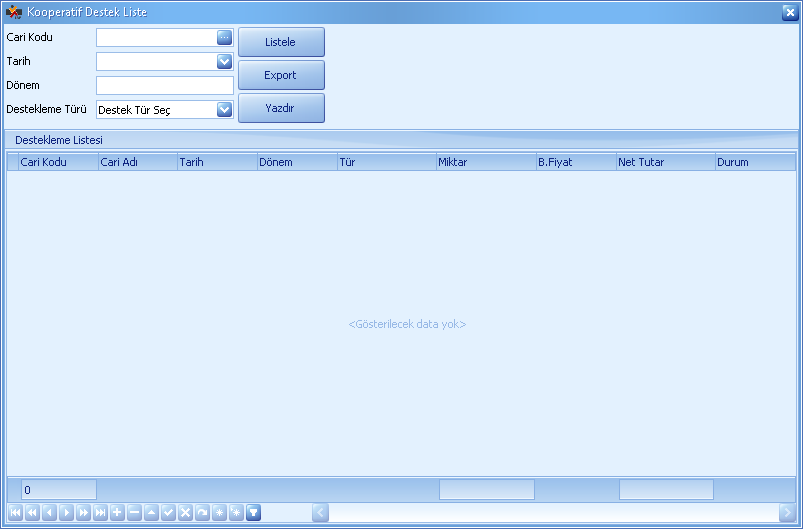Image resolution: width=803 pixels, height=529 pixels.
Task: Open the Destekleme Türü dropdown
Action: (224, 109)
